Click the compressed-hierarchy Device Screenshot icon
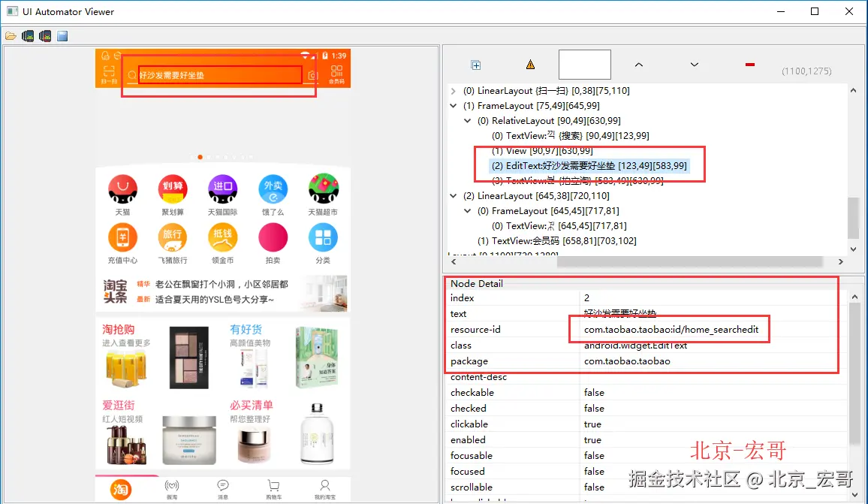Screen dimensions: 868x504 (45, 37)
